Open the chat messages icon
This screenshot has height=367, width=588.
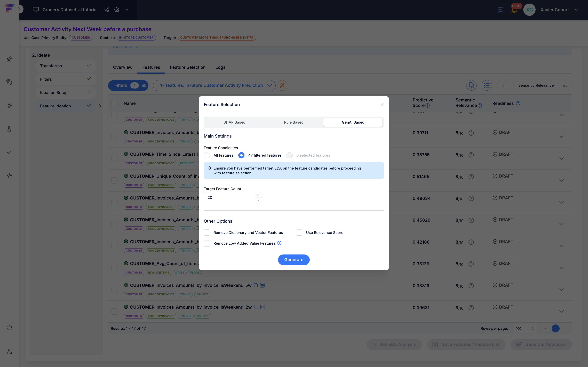pyautogui.click(x=500, y=10)
